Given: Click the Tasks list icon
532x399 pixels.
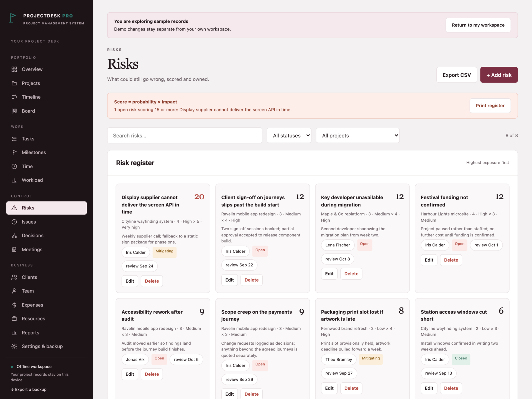Looking at the screenshot, I should [14, 139].
